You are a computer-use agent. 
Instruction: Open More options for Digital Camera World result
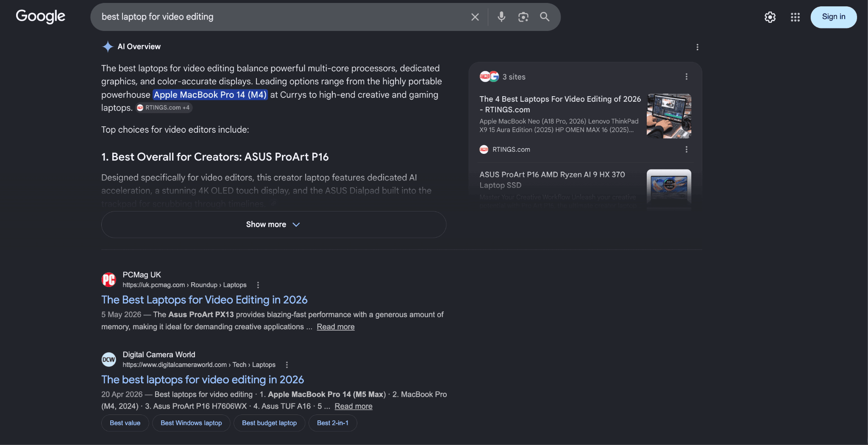point(287,365)
